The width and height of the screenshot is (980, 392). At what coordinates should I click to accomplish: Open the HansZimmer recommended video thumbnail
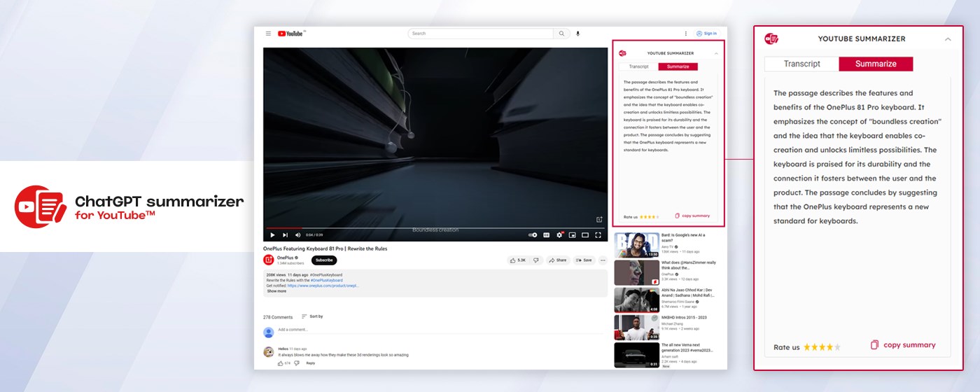(x=637, y=273)
